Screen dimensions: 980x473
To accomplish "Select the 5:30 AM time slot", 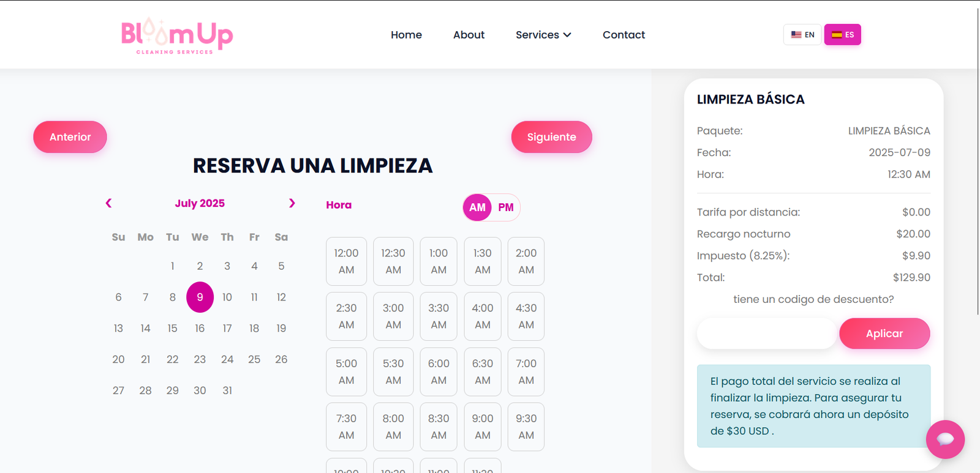I will tap(393, 372).
